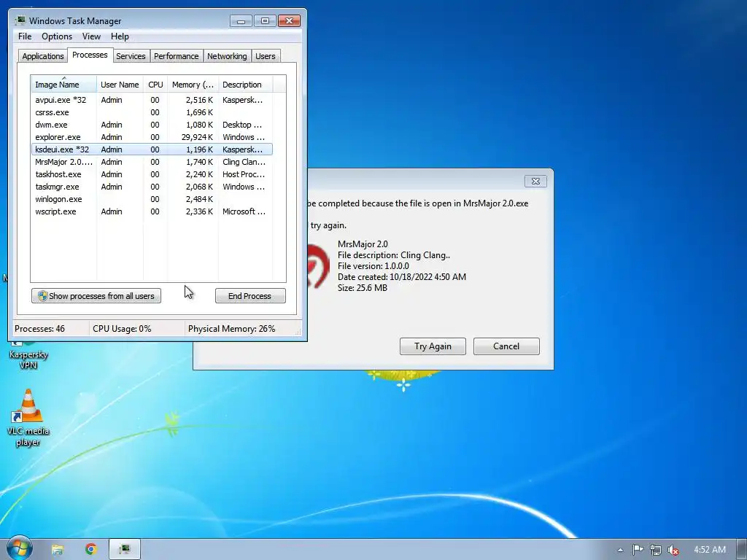Launch Google Chrome from the taskbar

(x=91, y=550)
